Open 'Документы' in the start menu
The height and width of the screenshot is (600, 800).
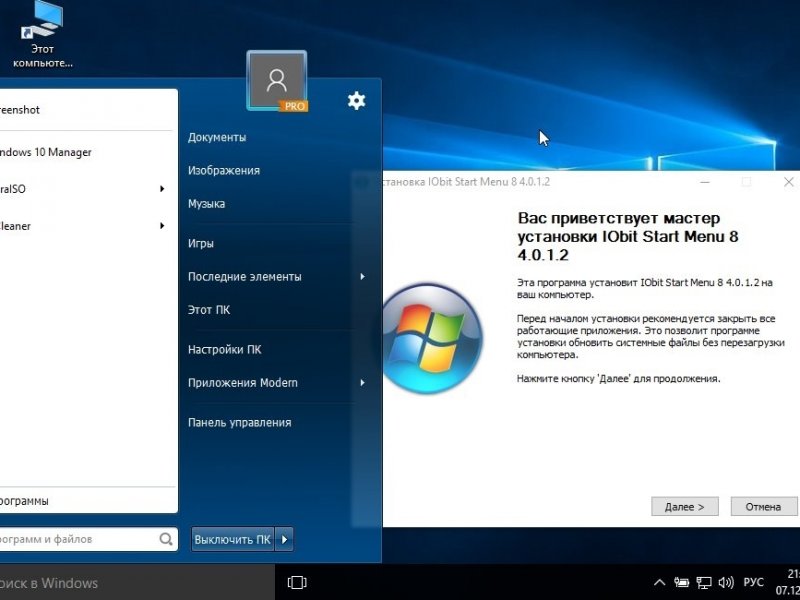click(217, 137)
